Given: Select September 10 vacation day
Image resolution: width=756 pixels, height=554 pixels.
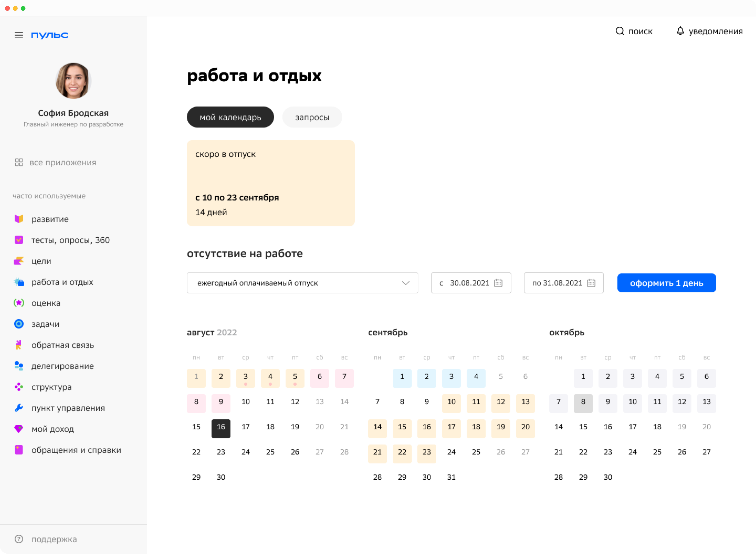Looking at the screenshot, I should [x=451, y=403].
